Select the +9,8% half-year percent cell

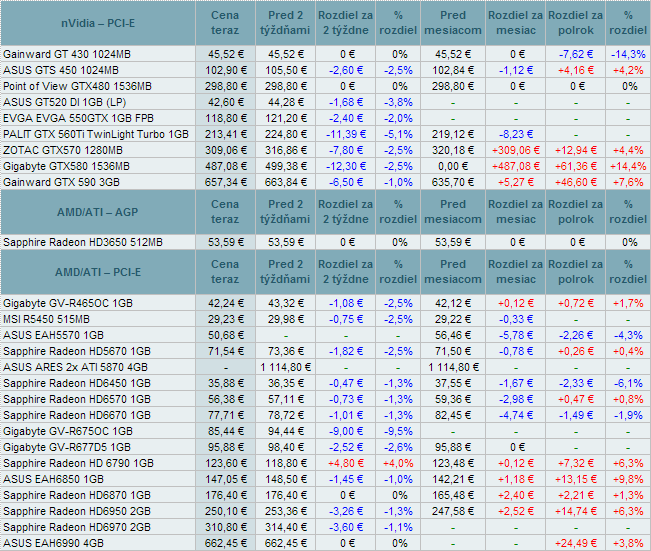(628, 479)
